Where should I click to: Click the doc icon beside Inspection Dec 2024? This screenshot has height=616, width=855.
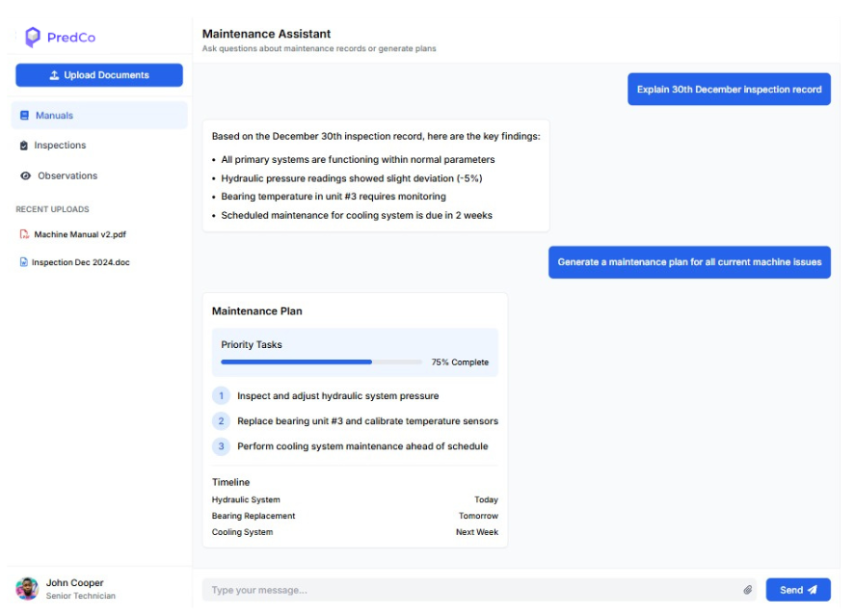[x=23, y=262]
